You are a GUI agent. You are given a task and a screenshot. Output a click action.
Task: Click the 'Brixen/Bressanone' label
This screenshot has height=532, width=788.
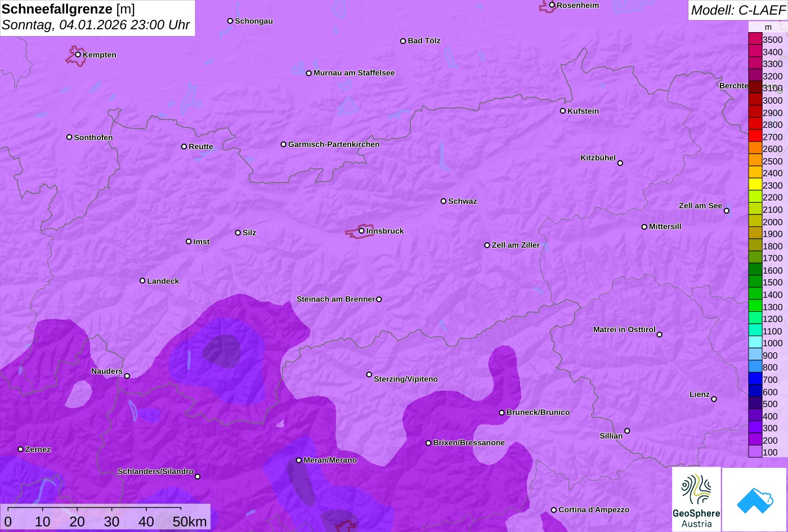(x=469, y=443)
